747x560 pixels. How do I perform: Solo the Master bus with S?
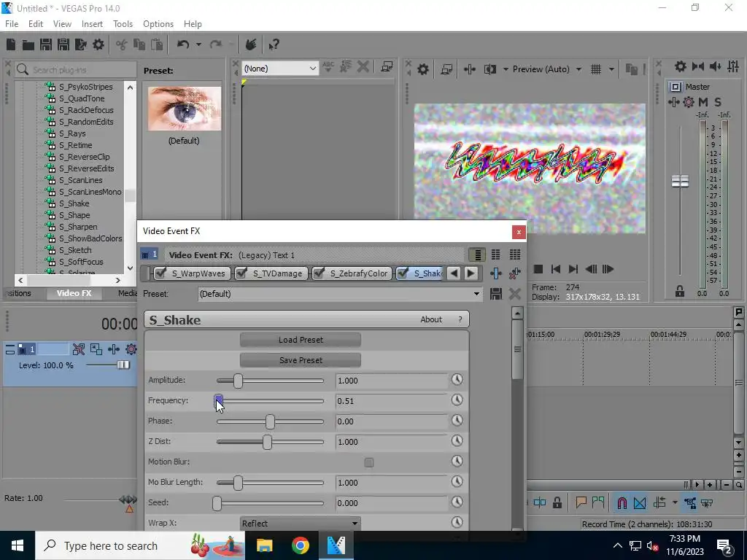[718, 102]
